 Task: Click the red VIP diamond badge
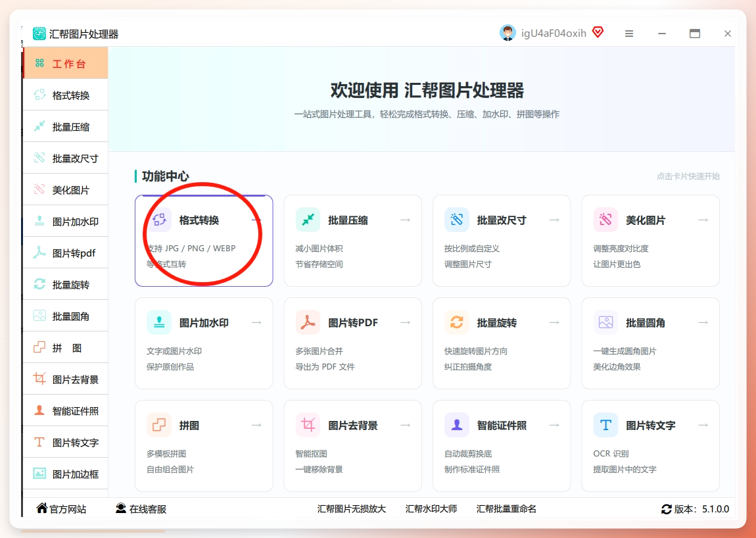coord(598,33)
